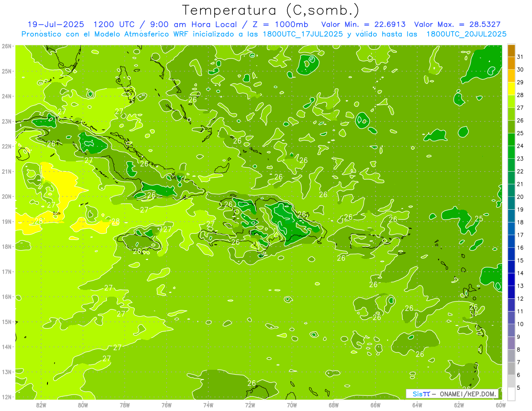
Task: Click the "72W" longitude axis label
Action: (250, 405)
